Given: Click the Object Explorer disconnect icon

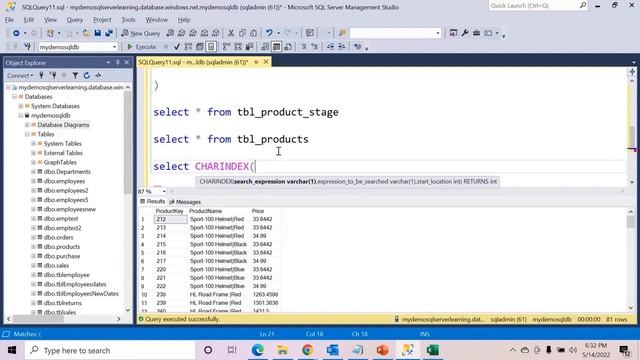Looking at the screenshot, I should coord(53,76).
